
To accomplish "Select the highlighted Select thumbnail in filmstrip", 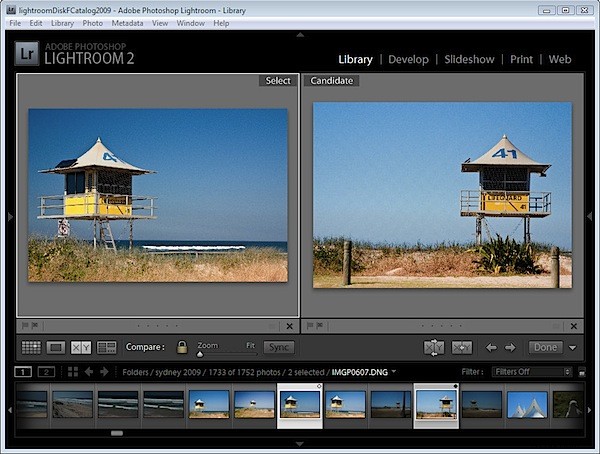I will pos(300,405).
